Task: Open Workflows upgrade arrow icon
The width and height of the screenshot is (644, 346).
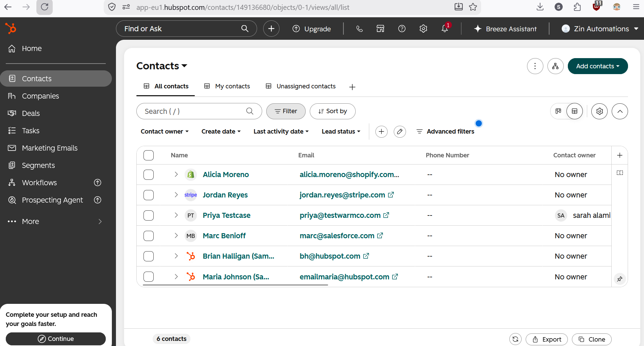Action: pyautogui.click(x=98, y=183)
